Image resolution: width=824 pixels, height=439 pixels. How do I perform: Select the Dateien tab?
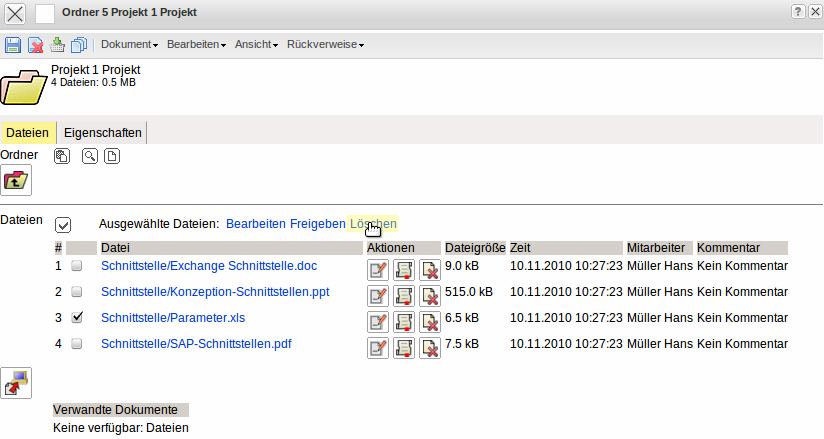click(x=27, y=132)
